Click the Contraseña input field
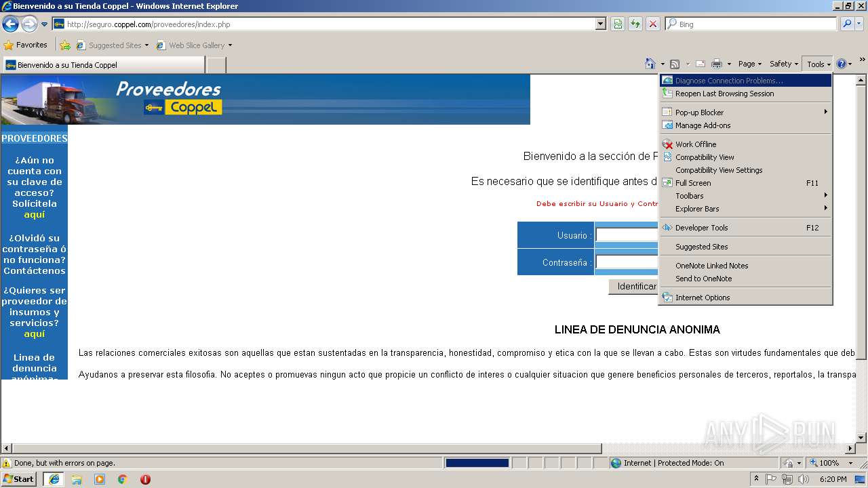This screenshot has width=868, height=488. (x=627, y=262)
